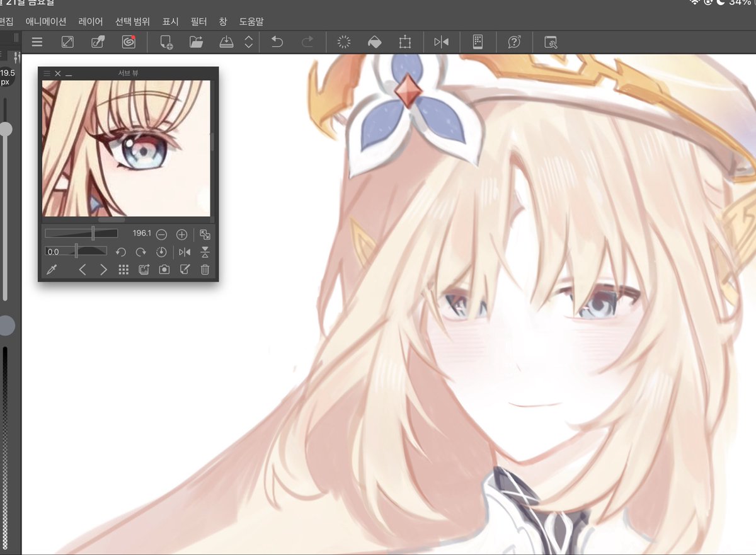756x555 pixels.
Task: Open Sub View image grid list
Action: coord(123,270)
